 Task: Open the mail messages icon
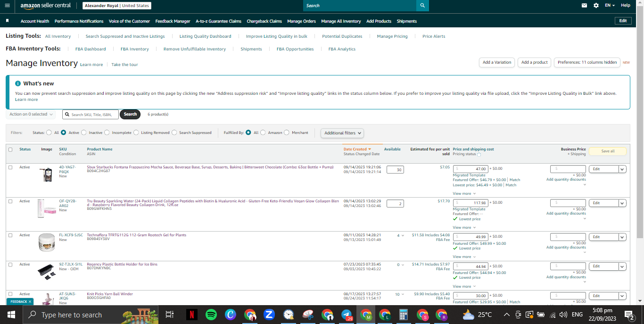[585, 5]
